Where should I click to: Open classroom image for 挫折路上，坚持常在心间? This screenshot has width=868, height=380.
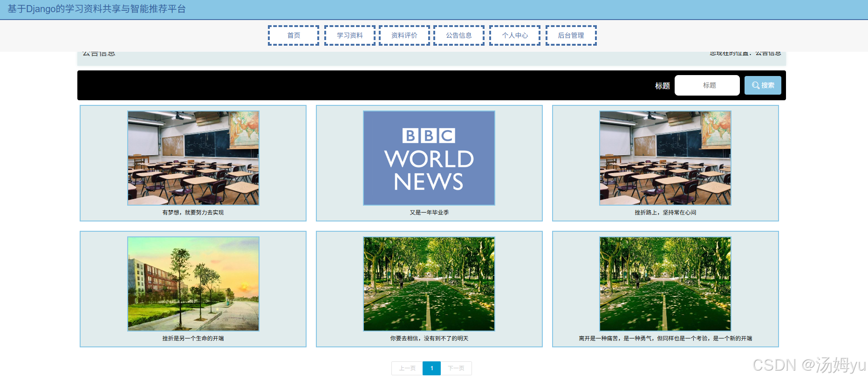tap(665, 158)
